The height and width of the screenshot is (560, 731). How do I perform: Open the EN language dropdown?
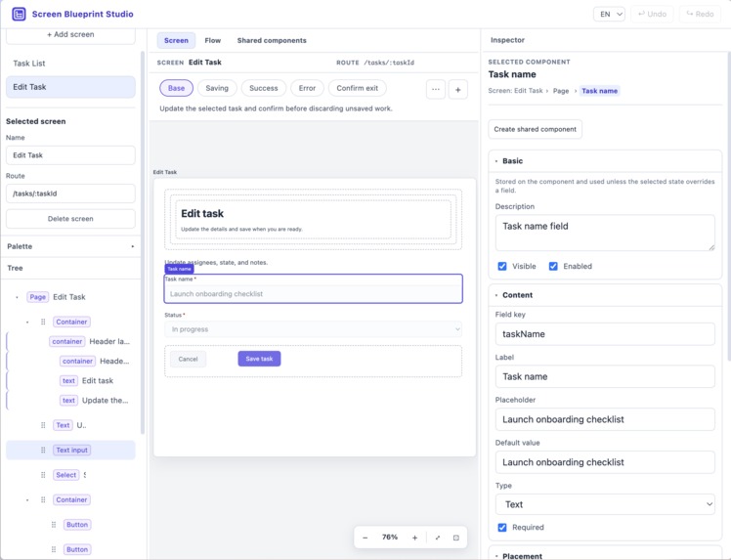click(x=609, y=14)
